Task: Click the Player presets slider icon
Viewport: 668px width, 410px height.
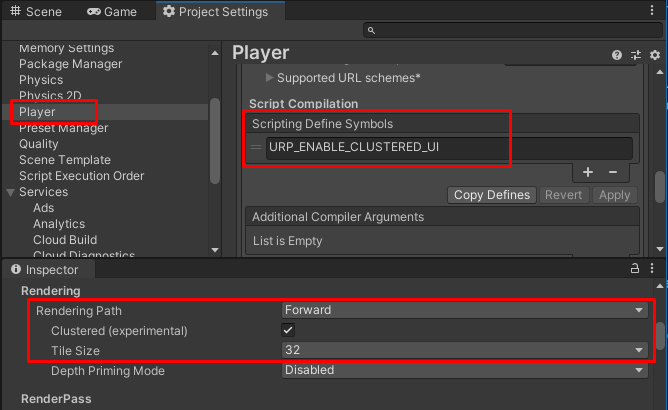Action: pyautogui.click(x=635, y=55)
